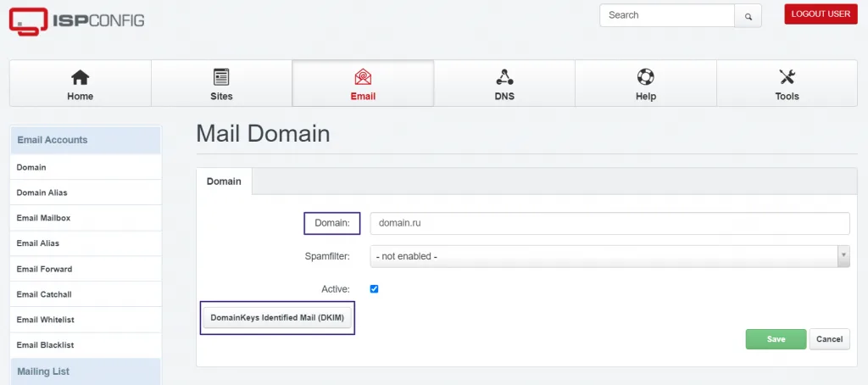Click the Mail Domain heading
This screenshot has width=868, height=385.
point(263,134)
